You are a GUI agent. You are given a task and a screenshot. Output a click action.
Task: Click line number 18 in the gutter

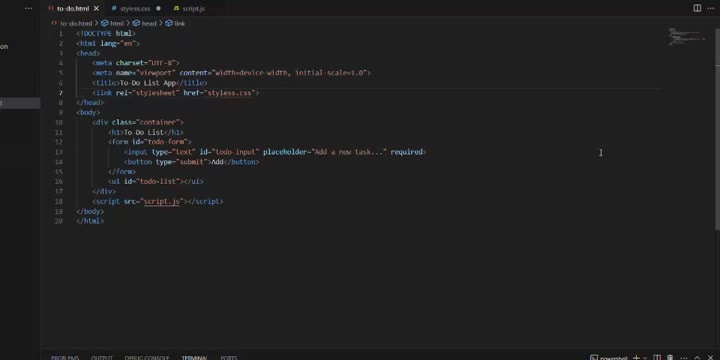tap(59, 201)
